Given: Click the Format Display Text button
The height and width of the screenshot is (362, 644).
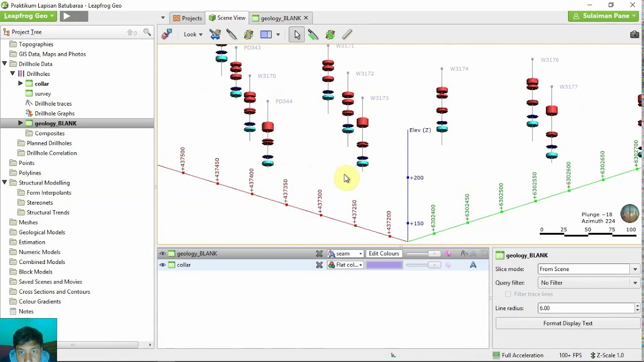Looking at the screenshot, I should pyautogui.click(x=568, y=323).
